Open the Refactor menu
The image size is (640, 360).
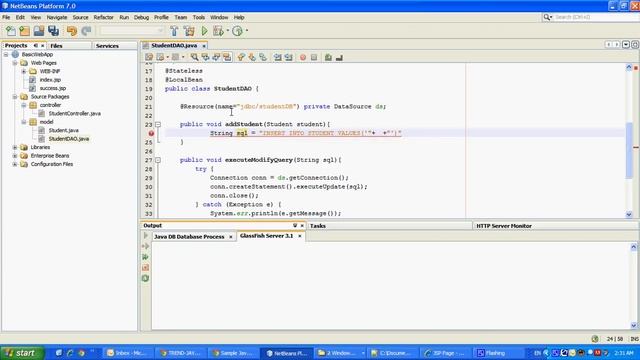pos(103,18)
